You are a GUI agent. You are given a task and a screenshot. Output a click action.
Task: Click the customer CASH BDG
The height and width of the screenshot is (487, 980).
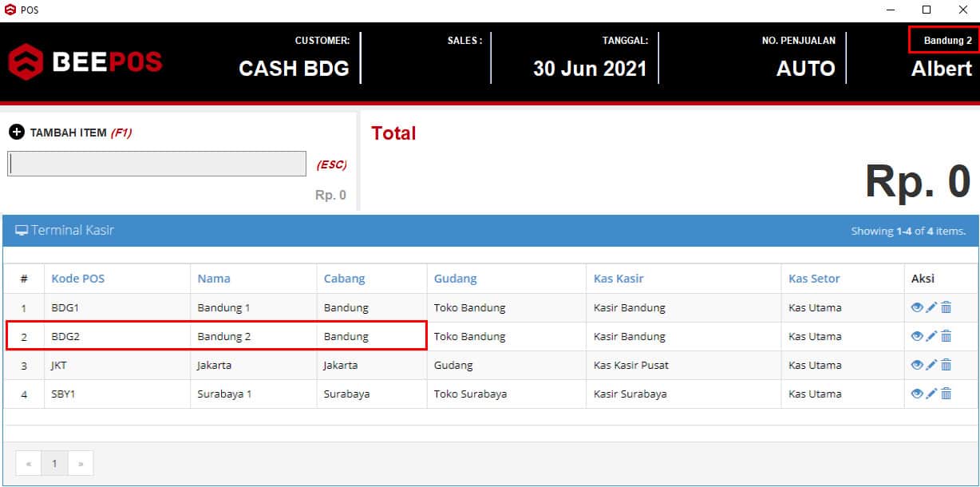[294, 69]
